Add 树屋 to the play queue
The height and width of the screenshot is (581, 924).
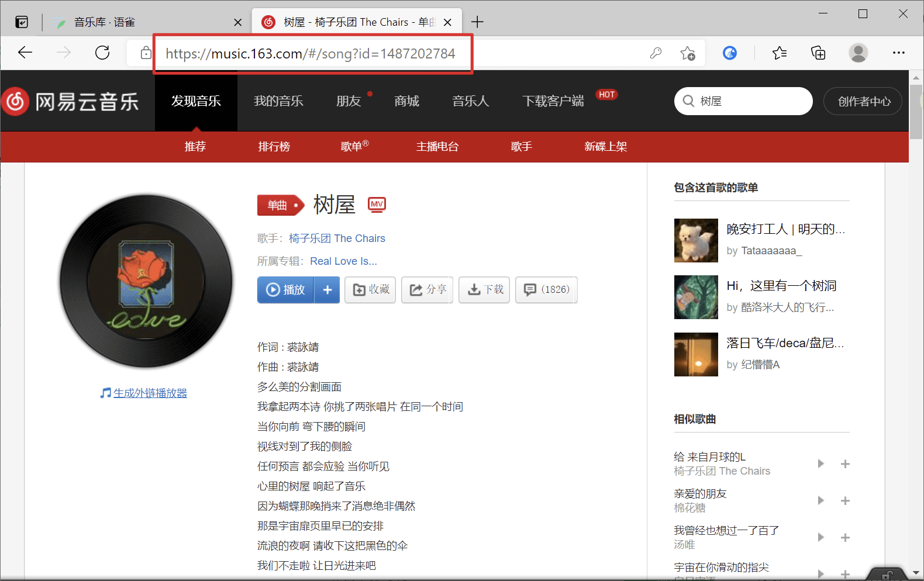coord(327,289)
